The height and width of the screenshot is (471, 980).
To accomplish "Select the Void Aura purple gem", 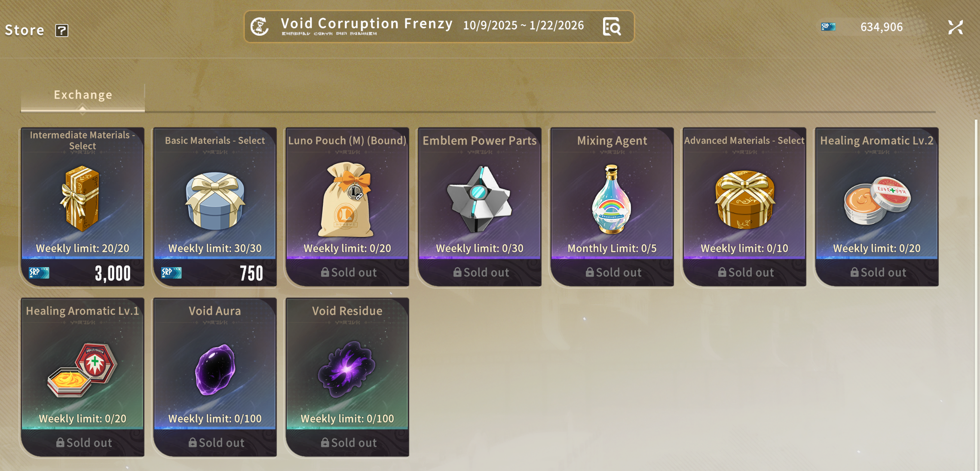I will point(215,369).
